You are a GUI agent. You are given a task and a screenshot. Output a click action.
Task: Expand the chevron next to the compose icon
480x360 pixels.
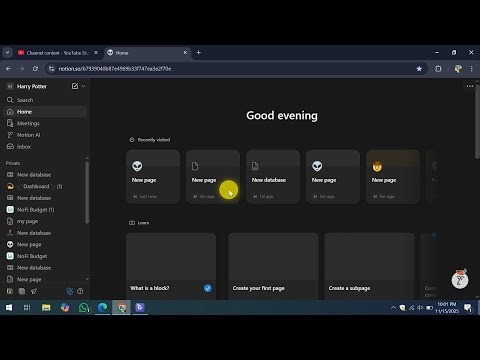coord(83,86)
